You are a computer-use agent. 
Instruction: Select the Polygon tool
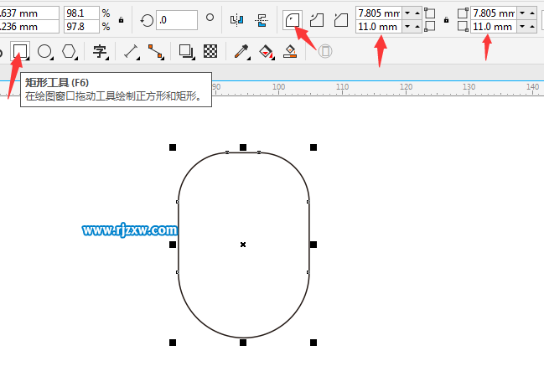tap(69, 52)
